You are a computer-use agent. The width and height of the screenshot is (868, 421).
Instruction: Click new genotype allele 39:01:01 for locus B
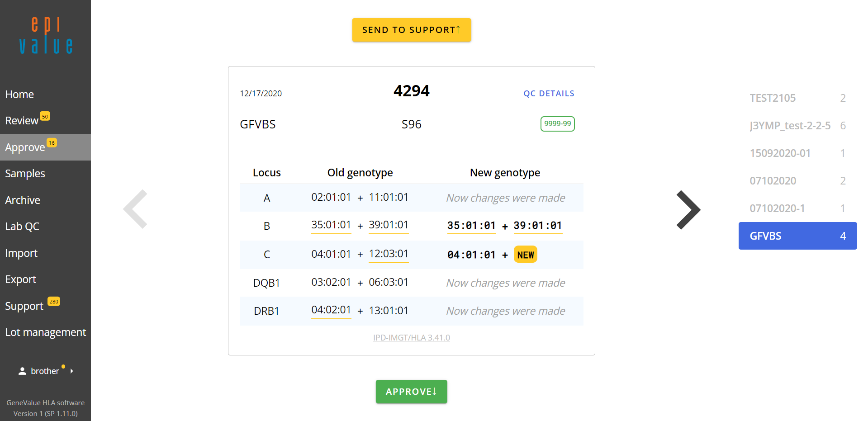coord(537,226)
